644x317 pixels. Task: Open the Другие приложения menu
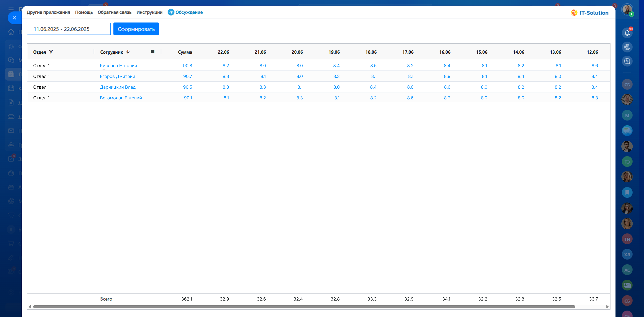(x=48, y=12)
